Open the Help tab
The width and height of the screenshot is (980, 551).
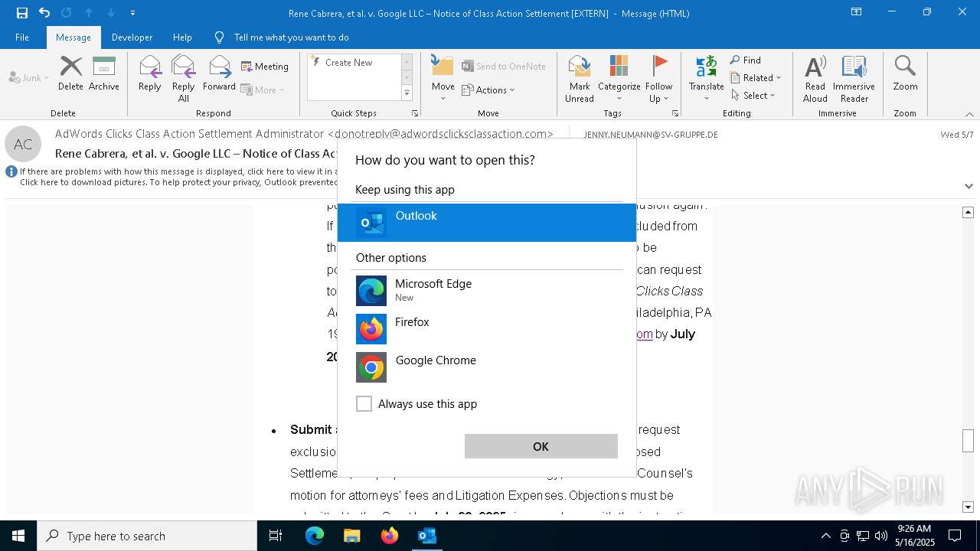(182, 37)
